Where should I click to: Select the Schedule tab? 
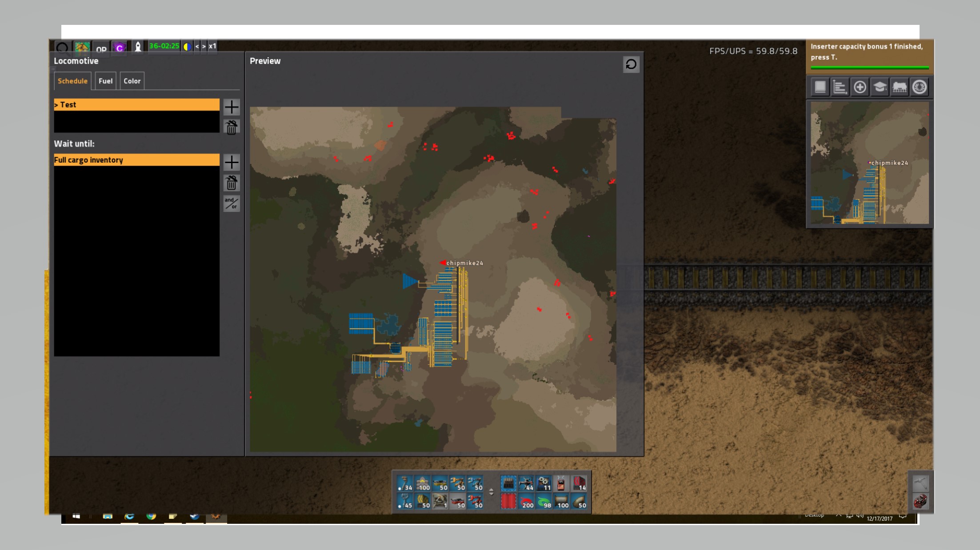[72, 81]
